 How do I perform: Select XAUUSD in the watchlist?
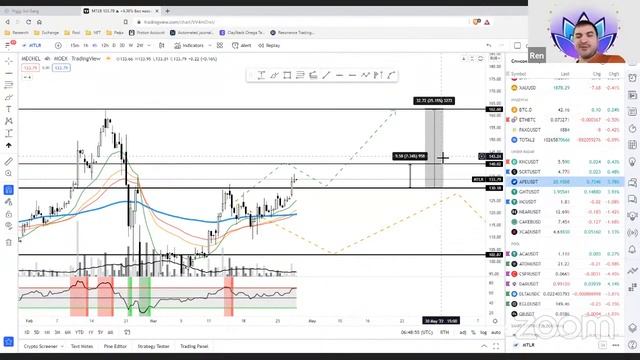[565, 88]
